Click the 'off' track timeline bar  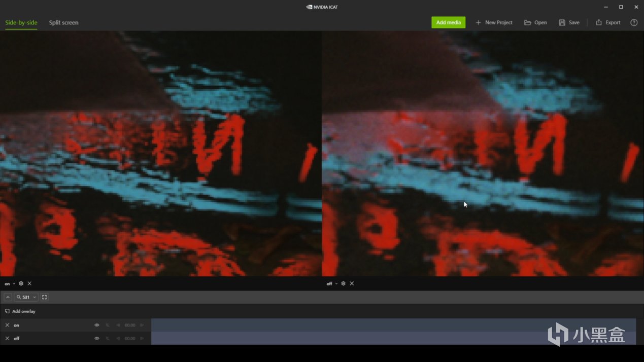(x=393, y=338)
